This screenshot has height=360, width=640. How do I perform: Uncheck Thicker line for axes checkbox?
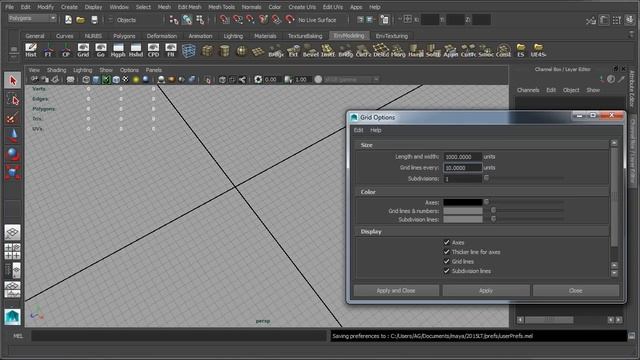point(447,252)
